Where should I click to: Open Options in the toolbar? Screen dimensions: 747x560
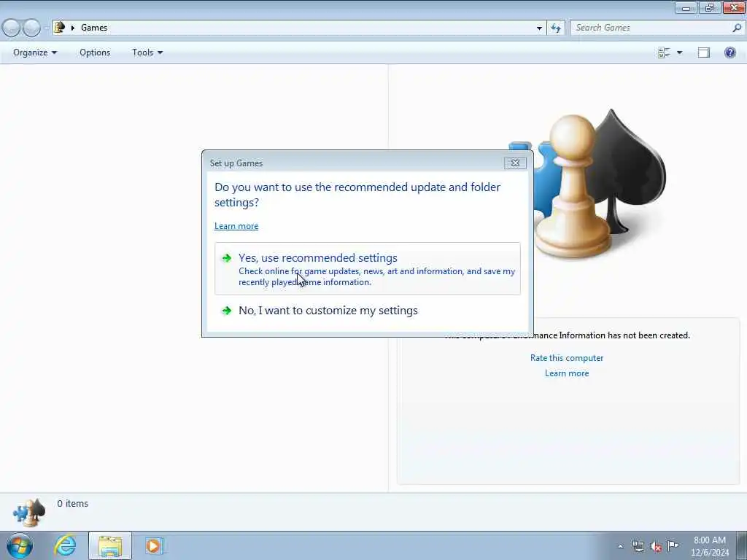(95, 52)
